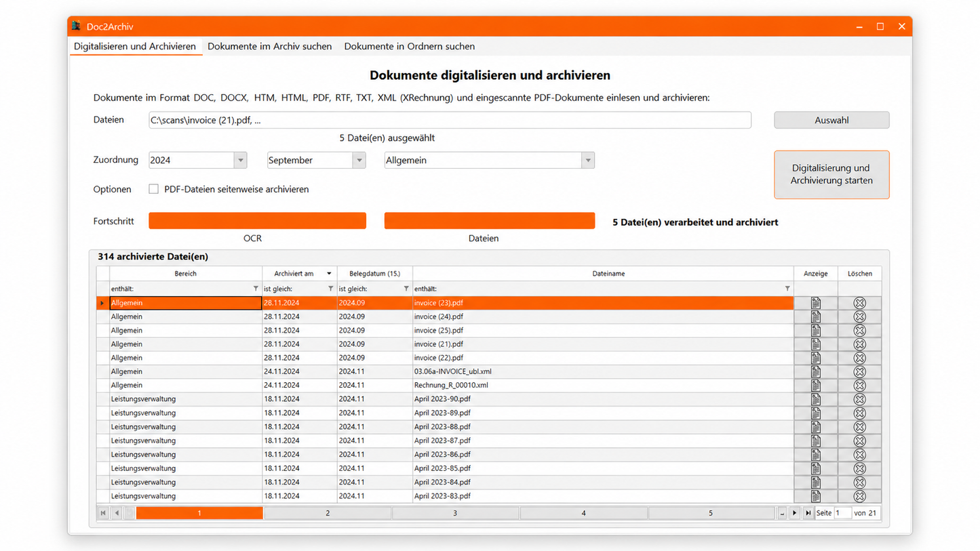Click the Belegdatum column filter funnel
The width and height of the screenshot is (980, 551).
point(406,289)
